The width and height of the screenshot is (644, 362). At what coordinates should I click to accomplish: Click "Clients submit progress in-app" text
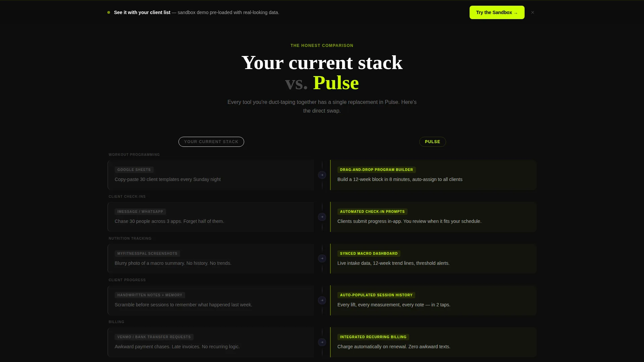click(409, 222)
